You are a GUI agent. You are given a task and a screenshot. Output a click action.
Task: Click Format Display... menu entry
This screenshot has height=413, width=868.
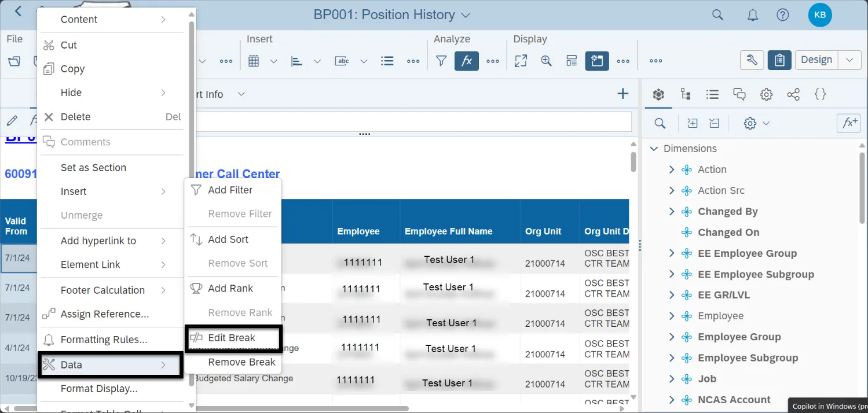[x=99, y=389]
